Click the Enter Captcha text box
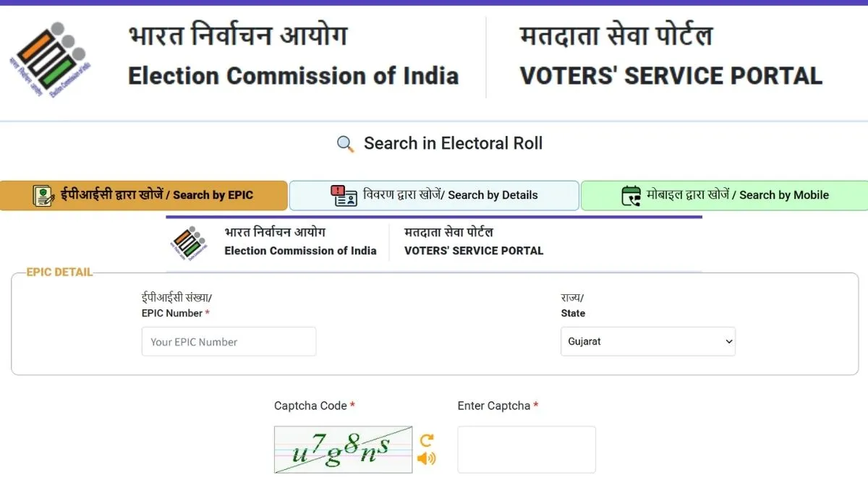868x488 pixels. coord(526,449)
